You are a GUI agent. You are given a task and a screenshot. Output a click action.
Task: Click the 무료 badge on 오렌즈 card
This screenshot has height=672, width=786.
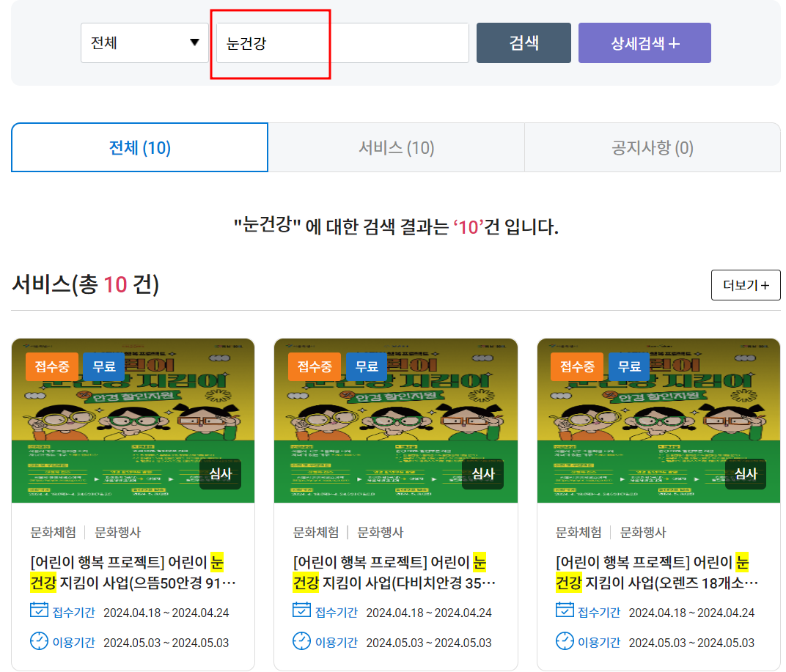[x=630, y=366]
